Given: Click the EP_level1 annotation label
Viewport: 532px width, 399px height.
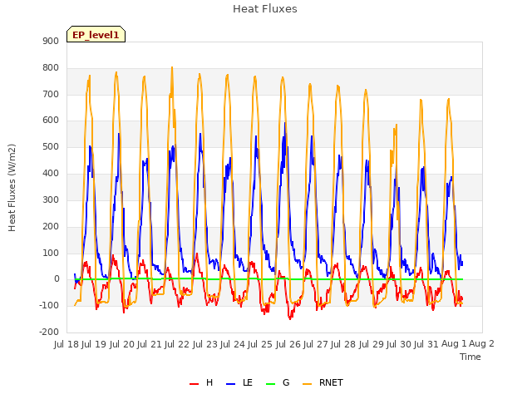Looking at the screenshot, I should [96, 35].
